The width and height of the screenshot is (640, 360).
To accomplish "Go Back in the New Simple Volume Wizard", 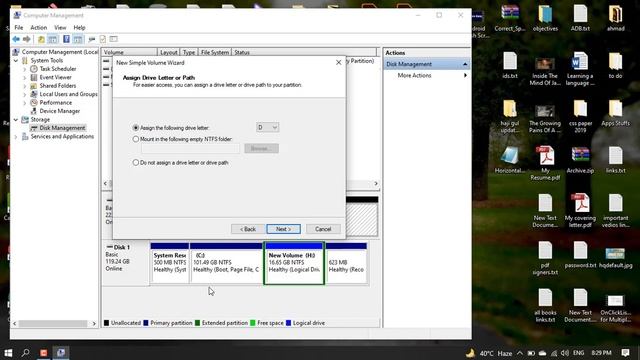I will [248, 229].
